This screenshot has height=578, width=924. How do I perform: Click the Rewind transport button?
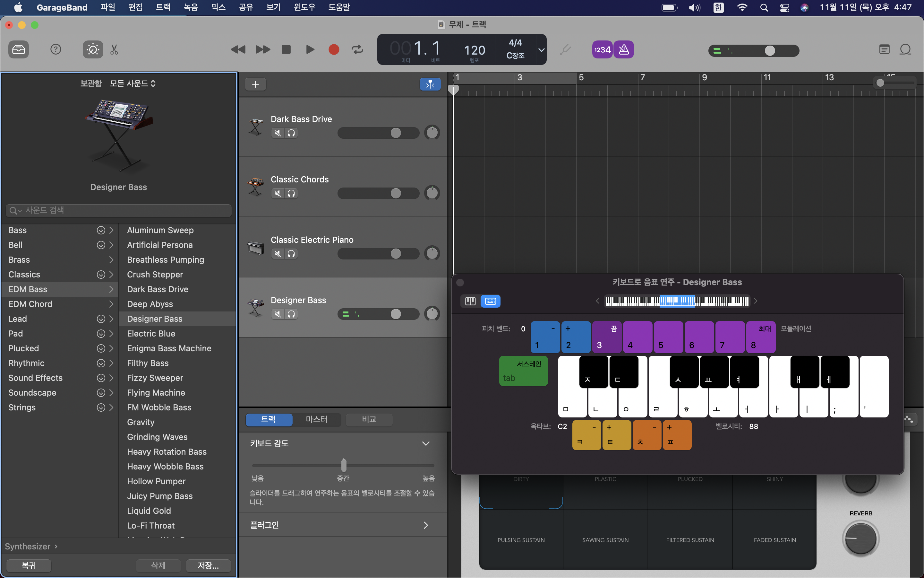[x=238, y=49]
